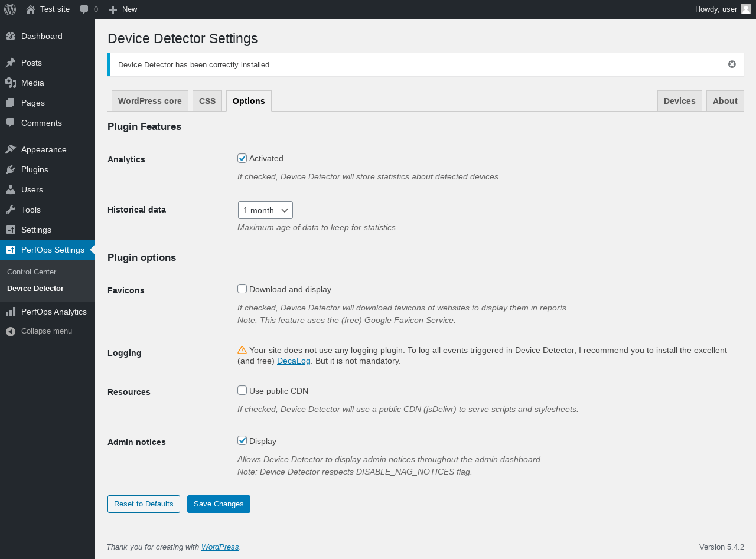The width and height of the screenshot is (756, 559).
Task: Click the Appearance paintbrush icon
Action: coord(11,149)
